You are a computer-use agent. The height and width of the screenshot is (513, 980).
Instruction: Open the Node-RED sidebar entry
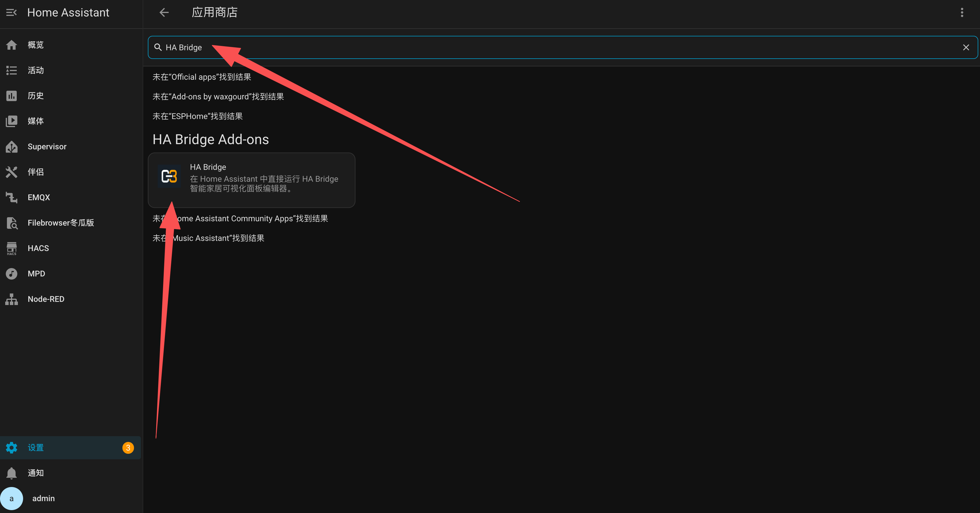(x=71, y=299)
